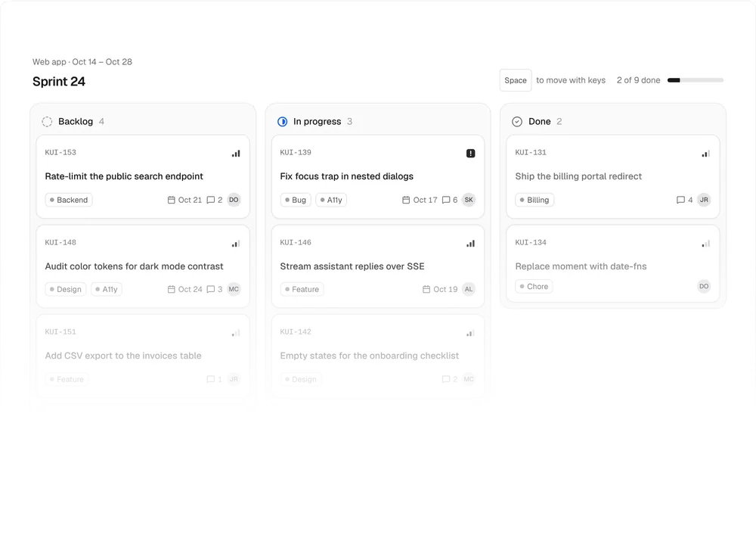Click the In progress column header label
756x541 pixels.
318,122
